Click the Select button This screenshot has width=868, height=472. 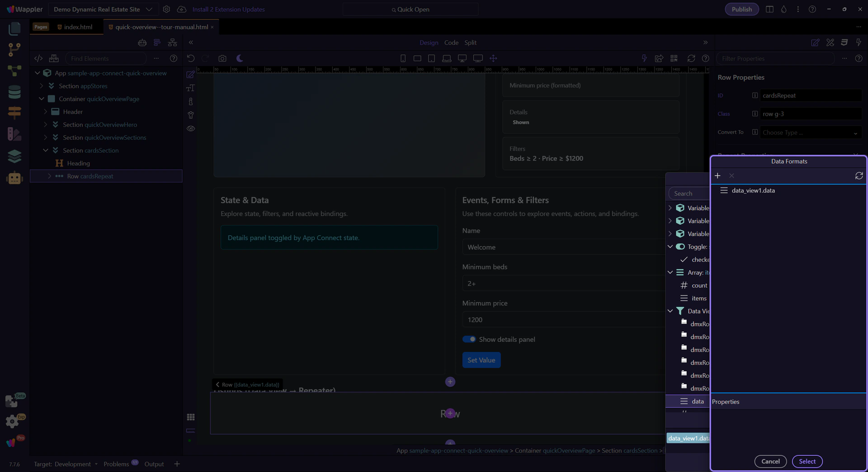[x=807, y=462]
